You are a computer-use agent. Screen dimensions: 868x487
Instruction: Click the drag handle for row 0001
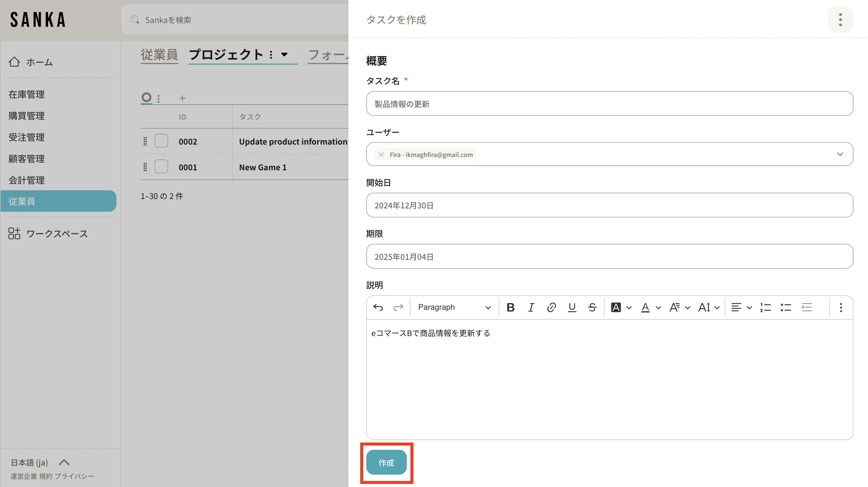[x=145, y=167]
